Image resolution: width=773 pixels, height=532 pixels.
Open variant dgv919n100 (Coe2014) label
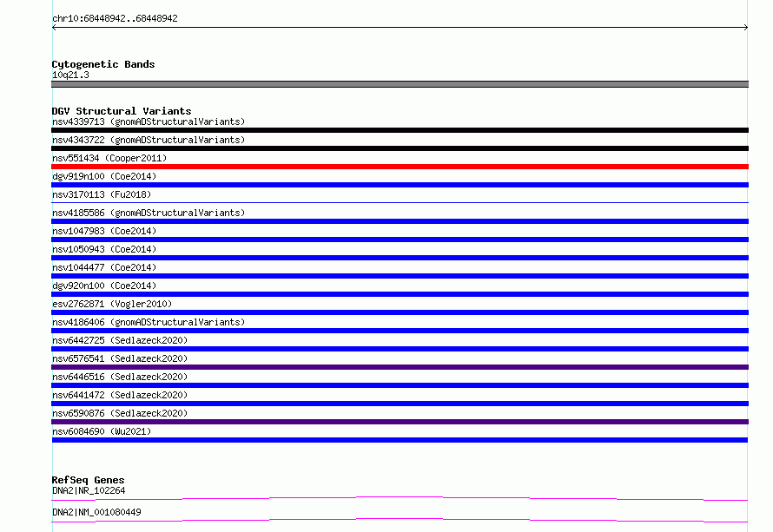104,176
